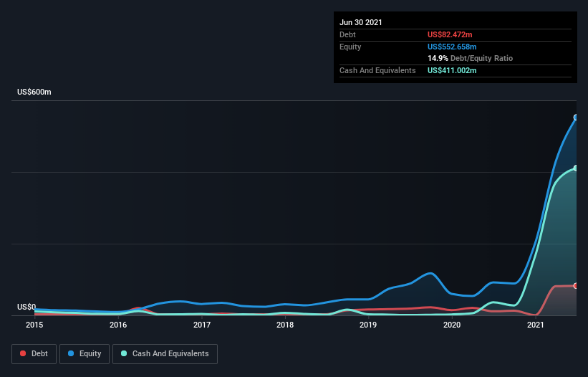The image size is (588, 377).
Task: Select the 2015 x-axis label
Action: coord(34,325)
